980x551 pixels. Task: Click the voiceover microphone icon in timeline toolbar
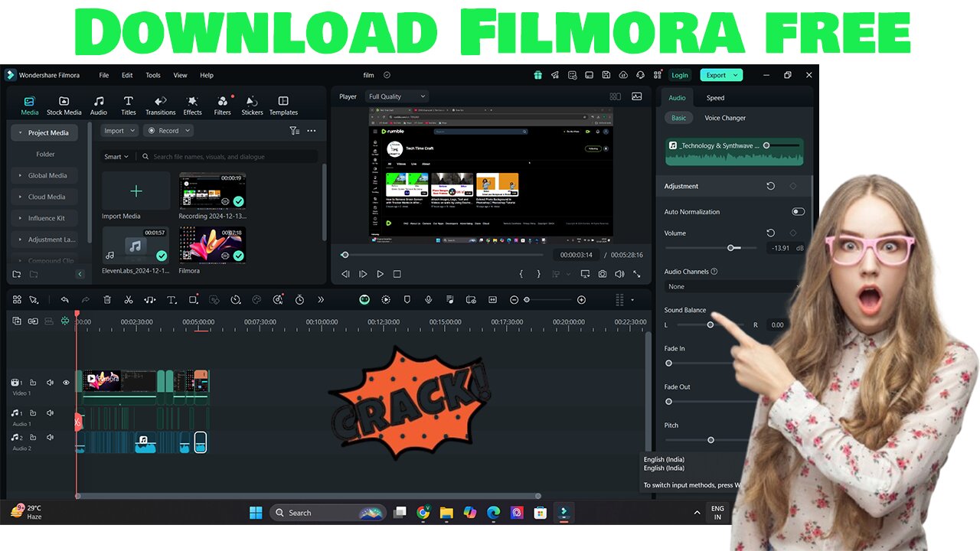429,300
